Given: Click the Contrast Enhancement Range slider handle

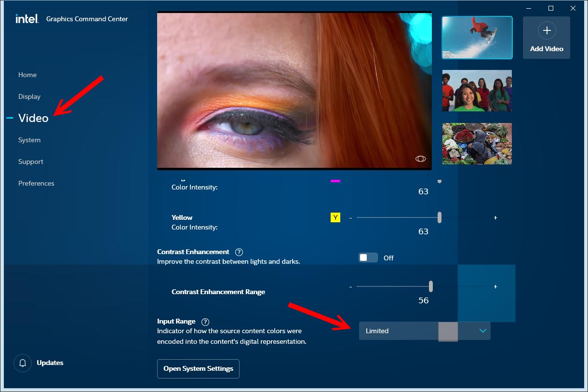Looking at the screenshot, I should tap(431, 286).
